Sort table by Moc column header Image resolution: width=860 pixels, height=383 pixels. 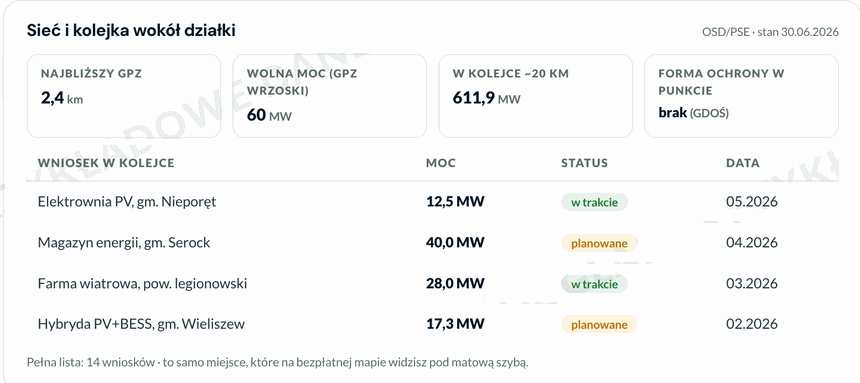click(x=441, y=163)
